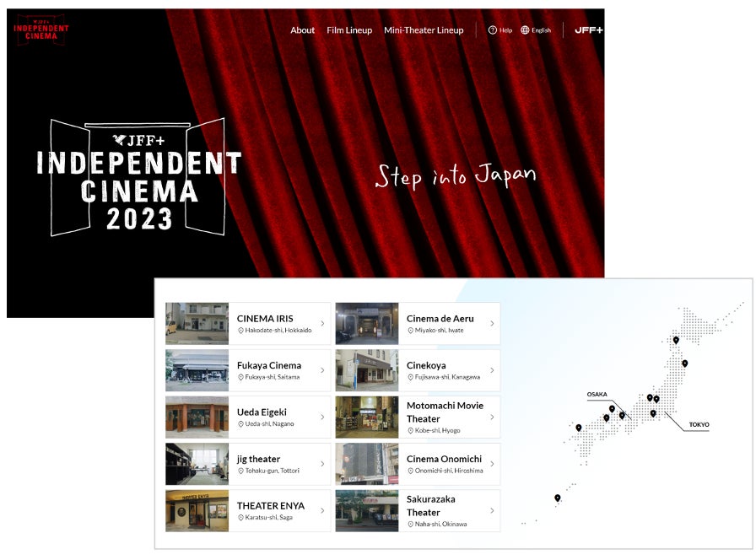
Task: Click the Cinema de Aeru thumbnail
Action: [367, 323]
